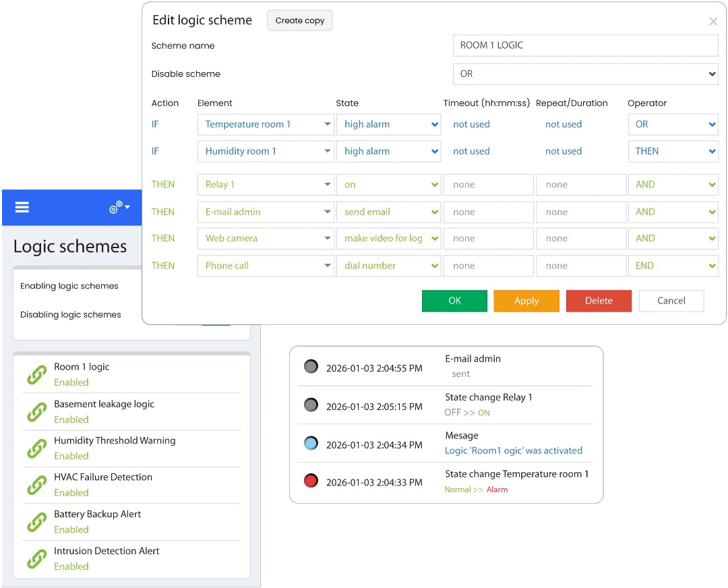The height and width of the screenshot is (588, 728).
Task: Click Enabling logic schemes option
Action: tap(69, 286)
